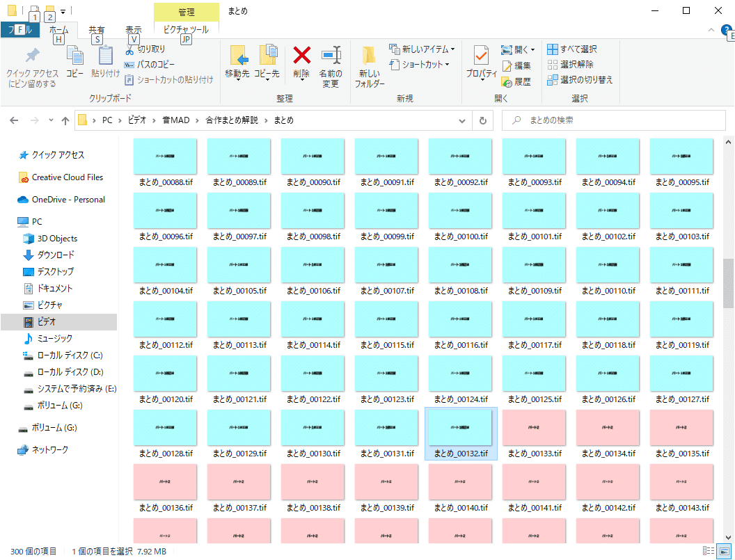The width and height of the screenshot is (735, 560).
Task: Click Select all (すべて選択)
Action: (572, 49)
